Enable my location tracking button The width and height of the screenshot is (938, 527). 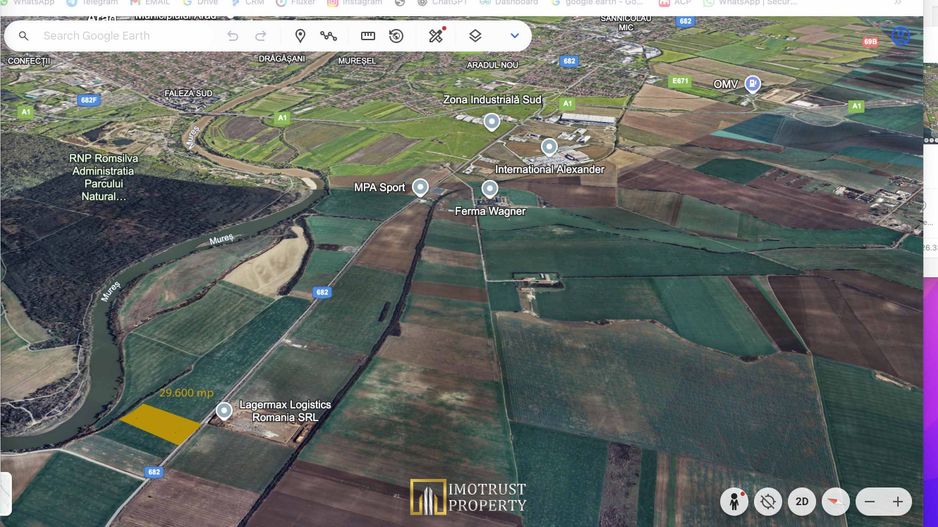[768, 501]
